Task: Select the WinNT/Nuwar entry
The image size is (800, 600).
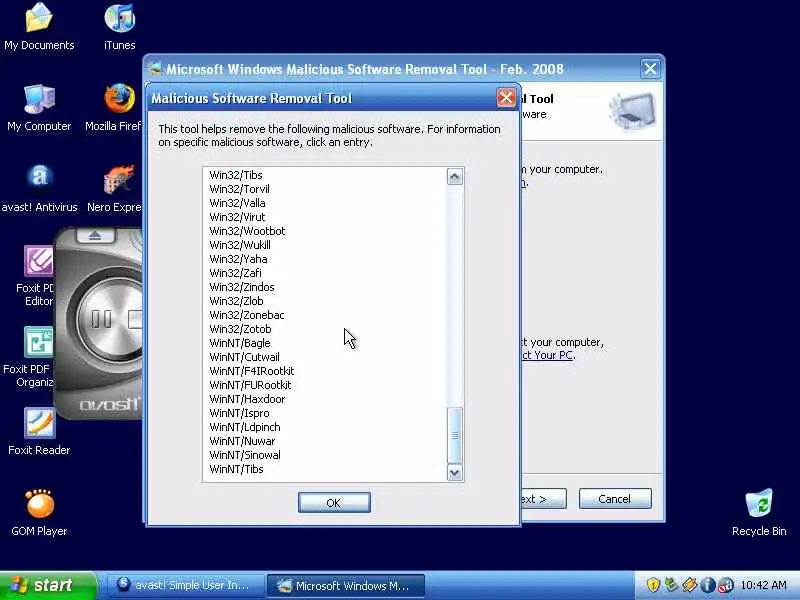Action: click(x=242, y=441)
